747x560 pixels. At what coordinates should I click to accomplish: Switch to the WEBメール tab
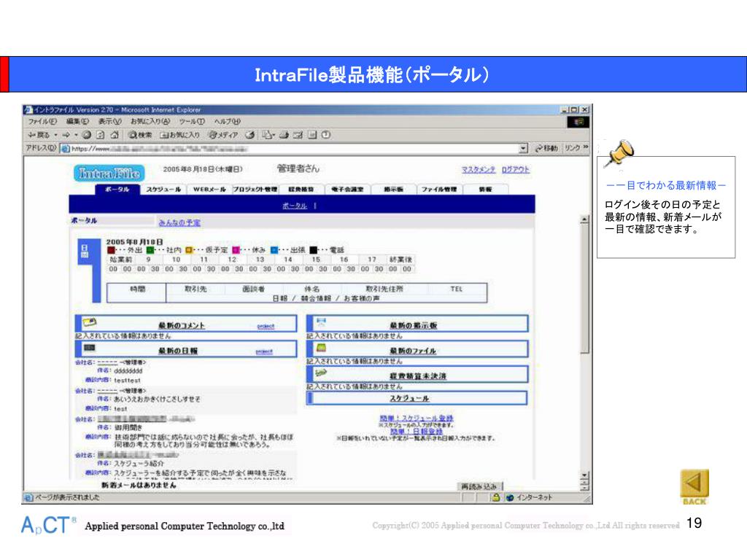click(x=209, y=190)
